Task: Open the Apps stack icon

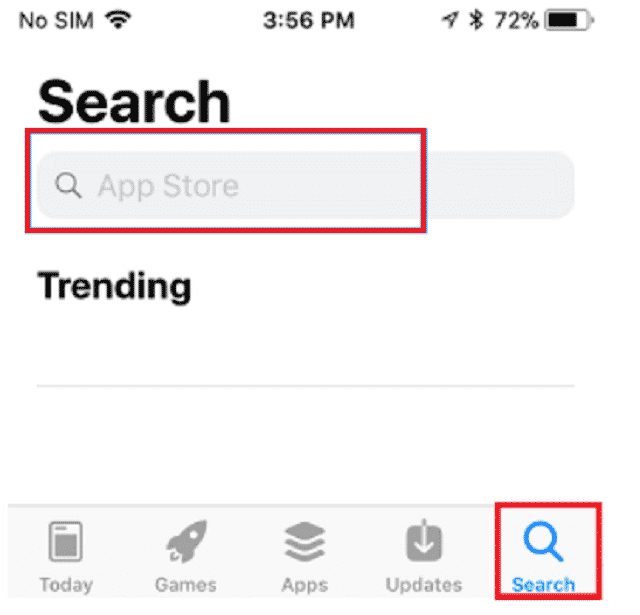Action: pos(305,541)
